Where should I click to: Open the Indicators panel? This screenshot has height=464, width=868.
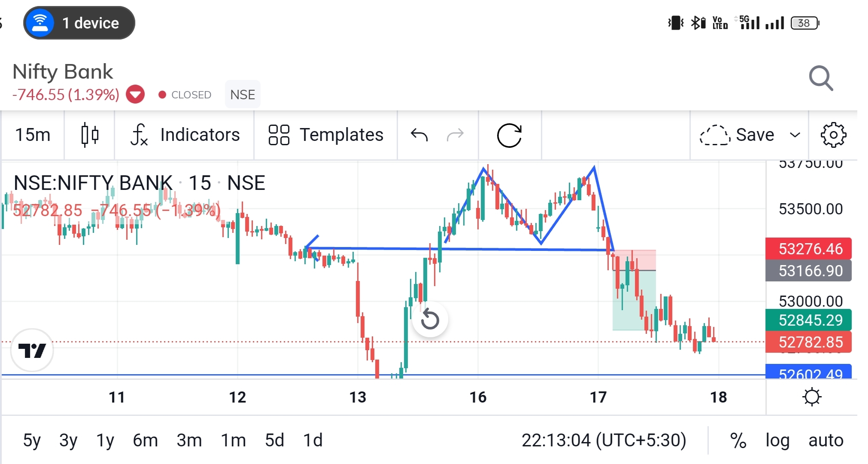click(x=185, y=135)
